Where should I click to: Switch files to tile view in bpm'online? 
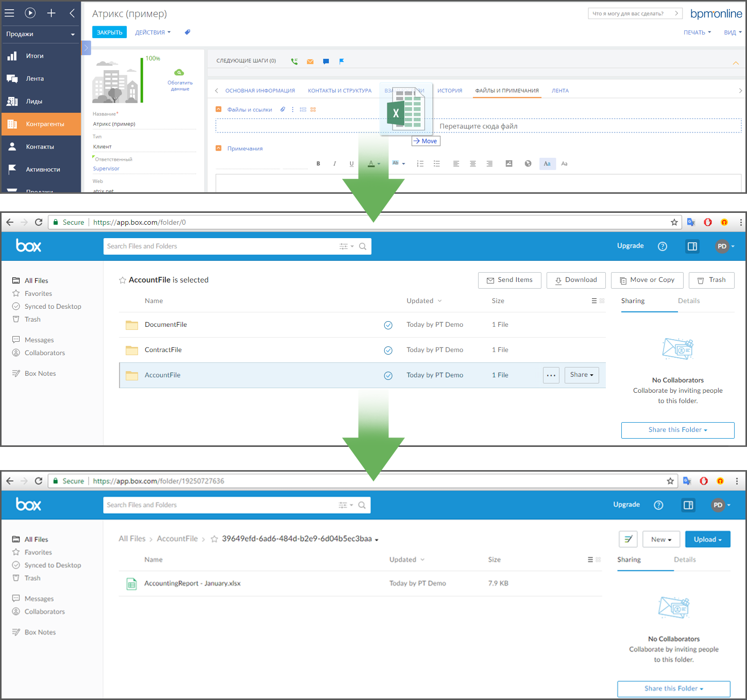click(313, 109)
